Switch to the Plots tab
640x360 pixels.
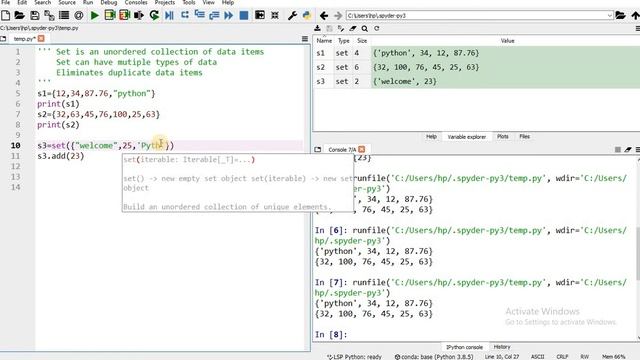(x=503, y=137)
